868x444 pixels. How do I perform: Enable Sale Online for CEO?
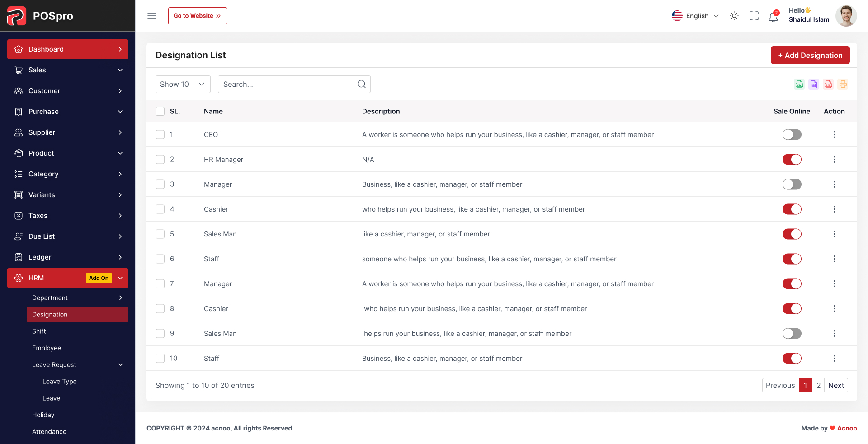click(x=792, y=134)
